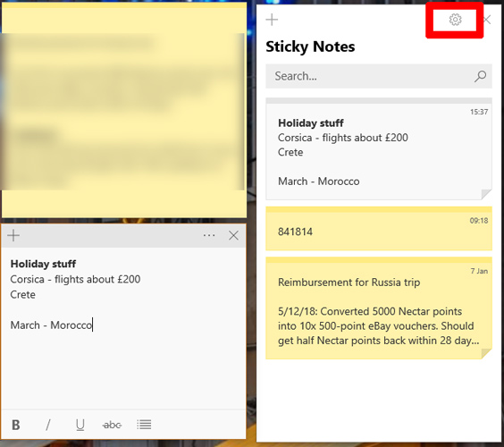Screen dimensions: 504x447
Task: Toggle bullet list formatting
Action: click(x=144, y=425)
